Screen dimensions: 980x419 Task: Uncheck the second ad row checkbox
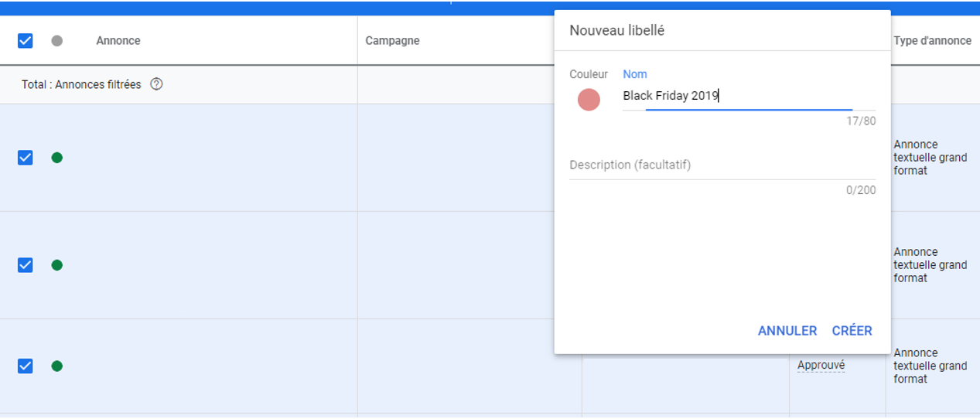[25, 265]
